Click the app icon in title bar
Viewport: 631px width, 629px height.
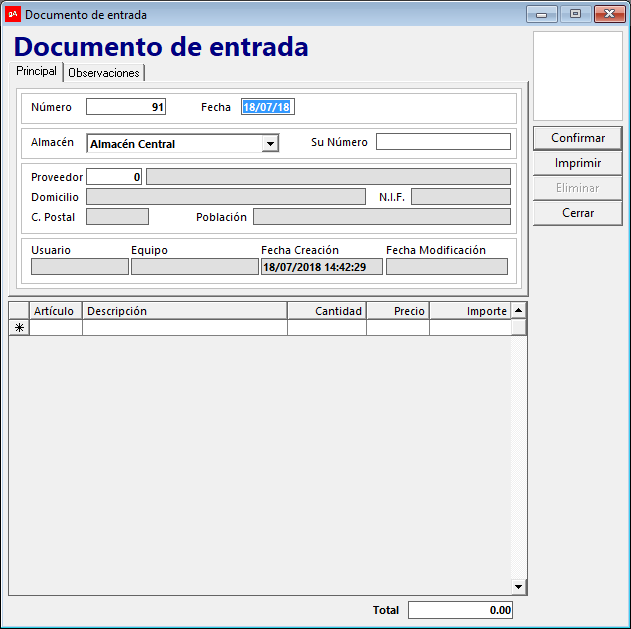(13, 14)
